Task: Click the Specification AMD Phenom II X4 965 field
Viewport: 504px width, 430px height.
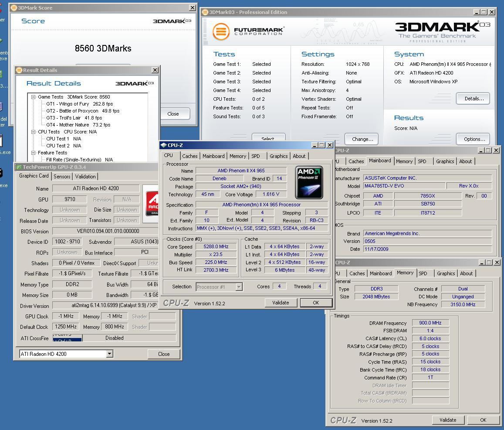Action: tap(262, 205)
